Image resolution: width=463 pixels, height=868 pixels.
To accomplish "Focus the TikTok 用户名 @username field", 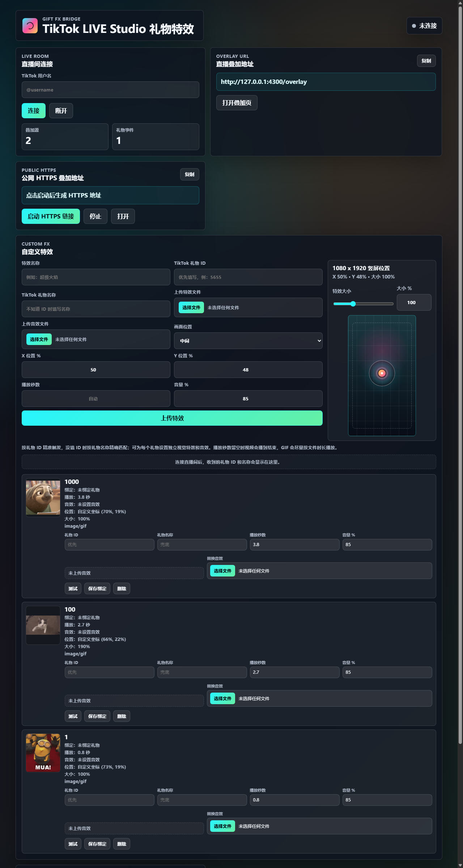I will [x=110, y=90].
